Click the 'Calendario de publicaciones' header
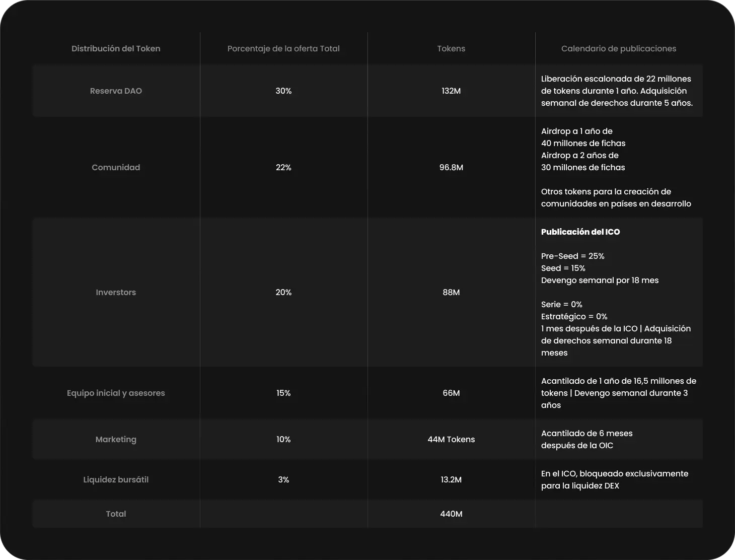The height and width of the screenshot is (560, 735). 618,49
